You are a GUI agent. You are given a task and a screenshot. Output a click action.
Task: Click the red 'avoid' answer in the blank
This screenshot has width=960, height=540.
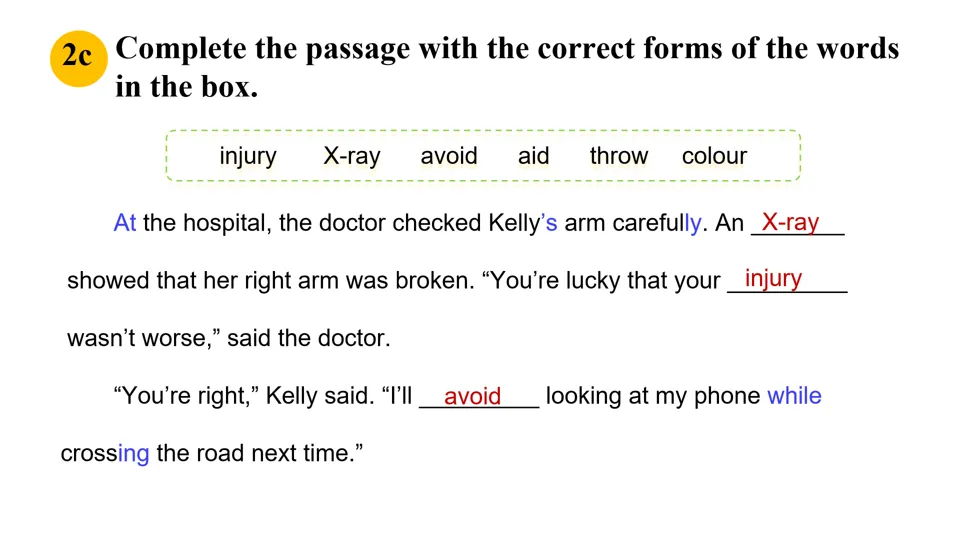coord(473,396)
